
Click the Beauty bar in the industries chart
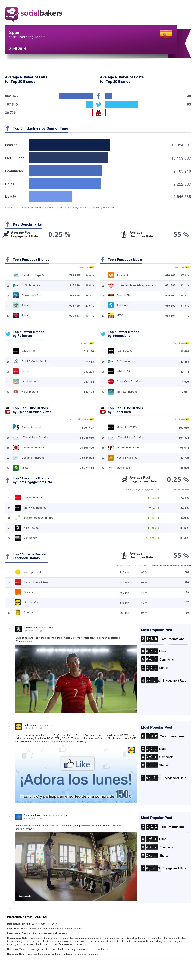click(51, 197)
